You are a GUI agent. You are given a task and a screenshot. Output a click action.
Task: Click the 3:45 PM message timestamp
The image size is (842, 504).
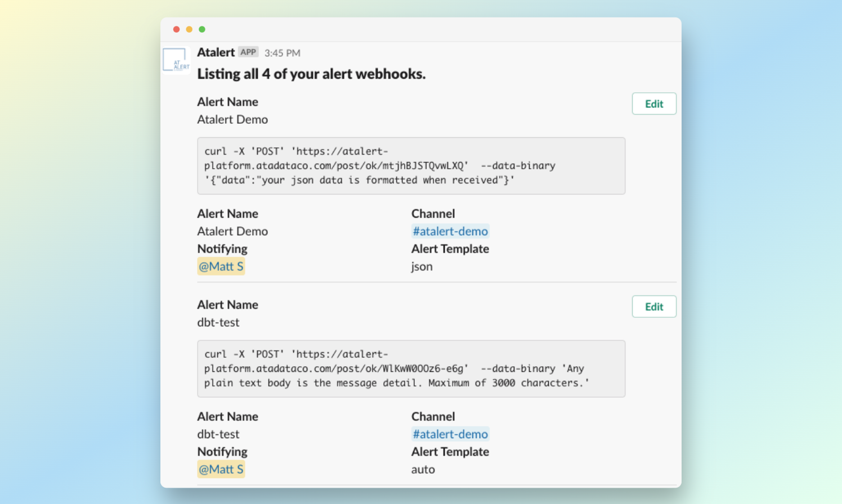[283, 53]
